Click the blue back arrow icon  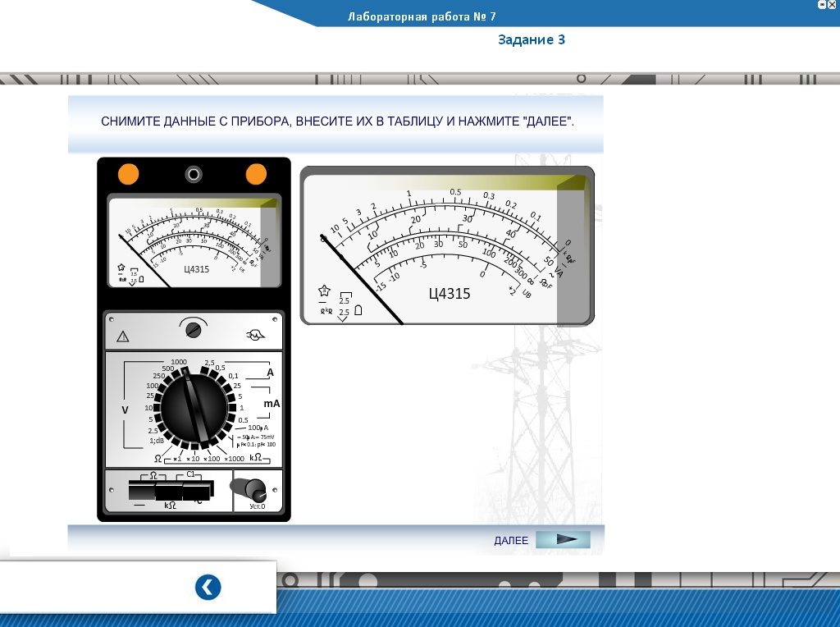208,588
